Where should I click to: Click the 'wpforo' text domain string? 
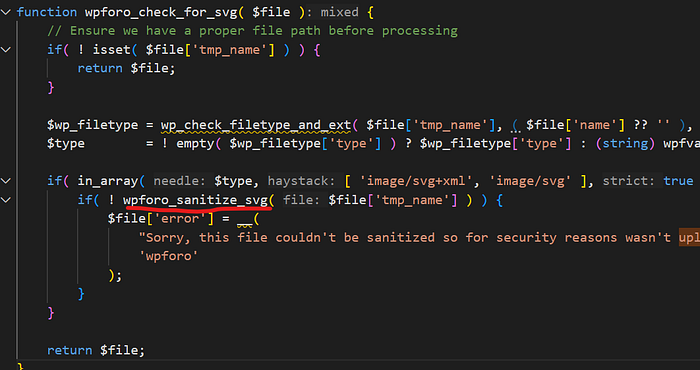pyautogui.click(x=168, y=256)
